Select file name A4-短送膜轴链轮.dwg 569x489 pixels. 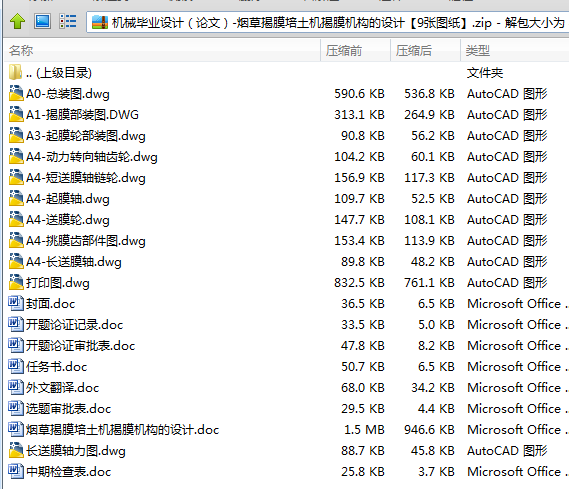[86, 178]
